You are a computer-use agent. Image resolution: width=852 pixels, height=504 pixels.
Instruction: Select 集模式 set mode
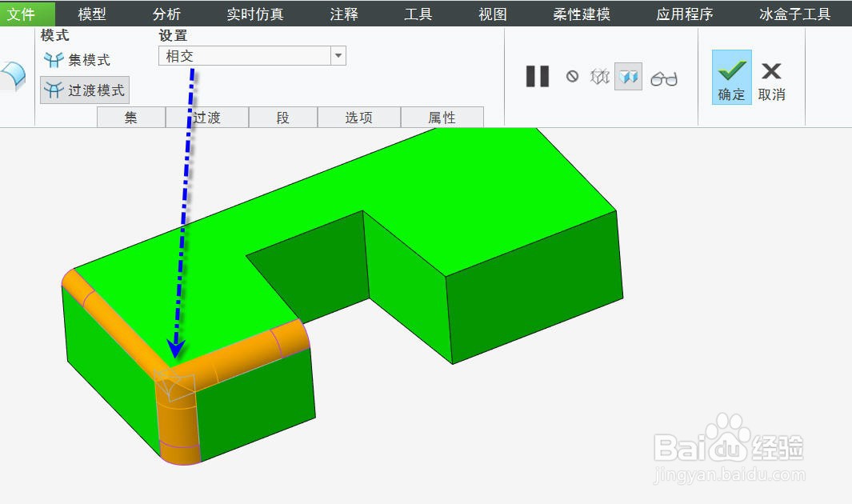coord(77,60)
